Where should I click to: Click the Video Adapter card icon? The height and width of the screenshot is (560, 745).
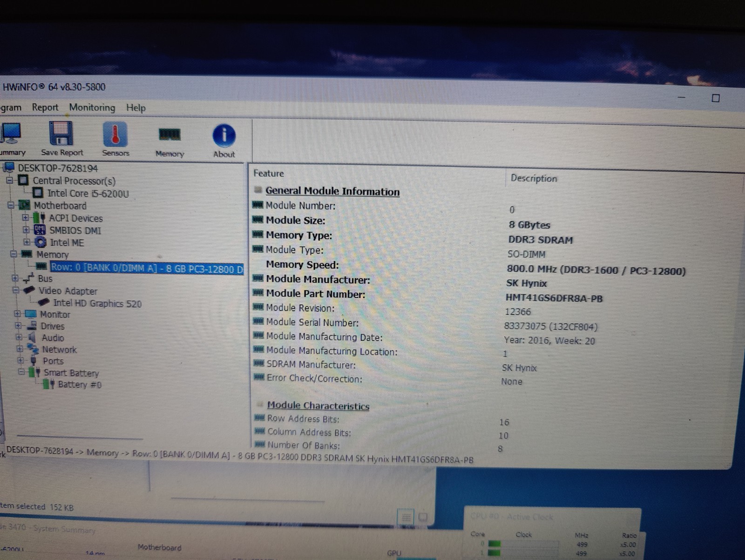30,290
